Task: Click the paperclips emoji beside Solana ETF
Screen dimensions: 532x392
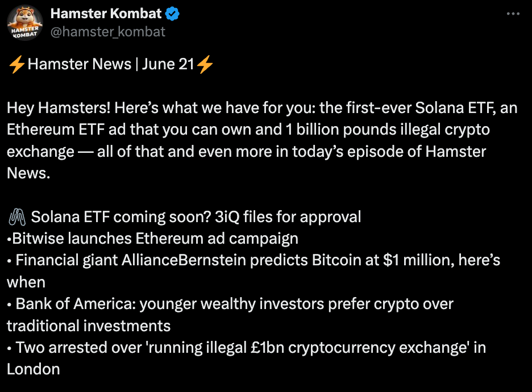Action: [17, 217]
